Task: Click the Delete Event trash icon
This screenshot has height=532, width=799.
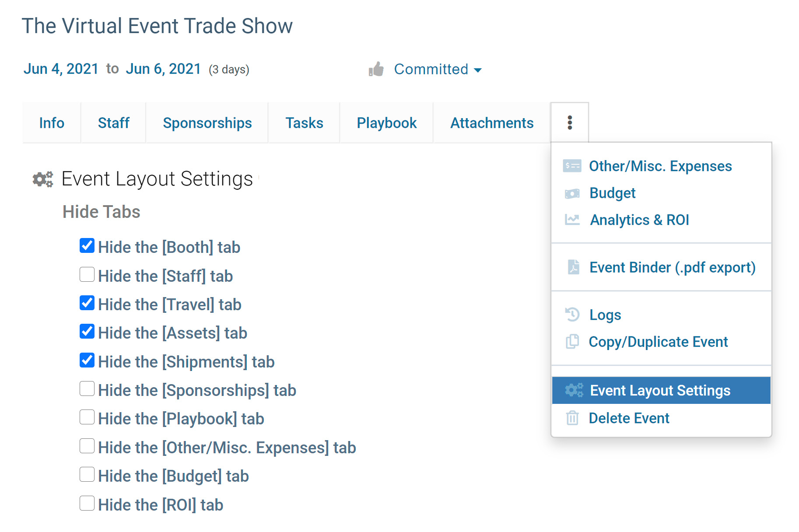Action: 572,418
